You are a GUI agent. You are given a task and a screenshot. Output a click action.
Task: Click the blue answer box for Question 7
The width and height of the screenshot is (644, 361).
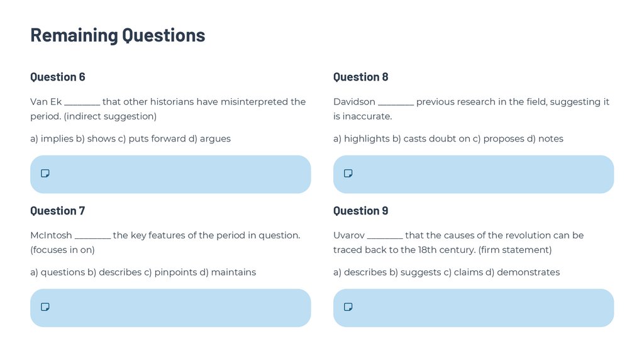click(170, 308)
